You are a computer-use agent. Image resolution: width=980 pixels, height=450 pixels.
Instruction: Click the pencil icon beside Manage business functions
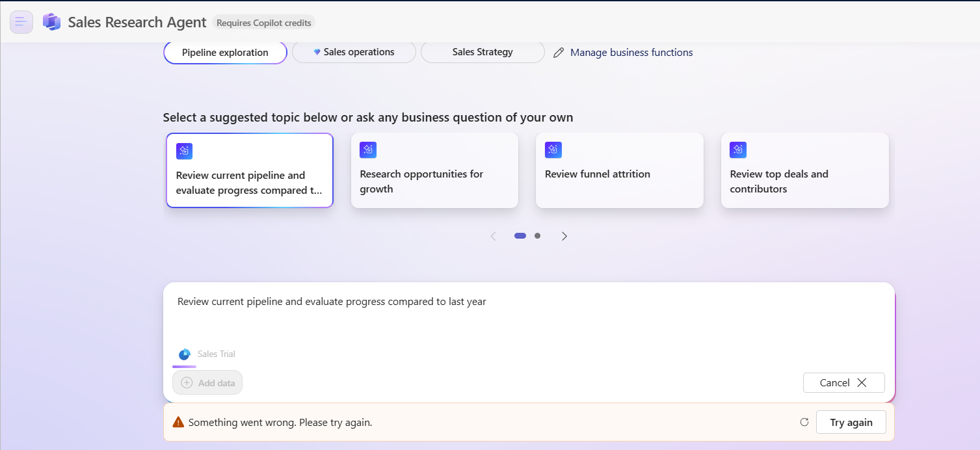click(559, 53)
